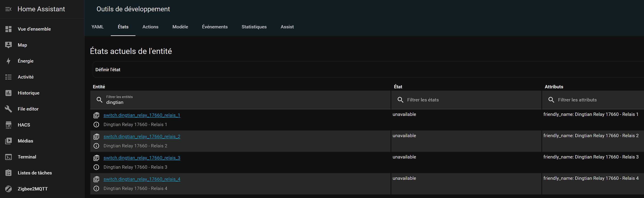Open the Statistiques tab
Image resolution: width=644 pixels, height=198 pixels.
(x=254, y=27)
